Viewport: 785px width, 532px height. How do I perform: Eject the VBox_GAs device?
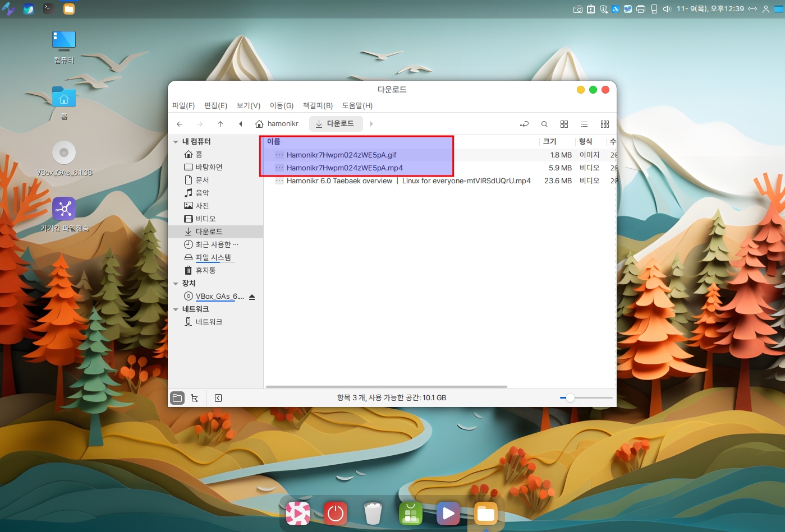click(252, 297)
